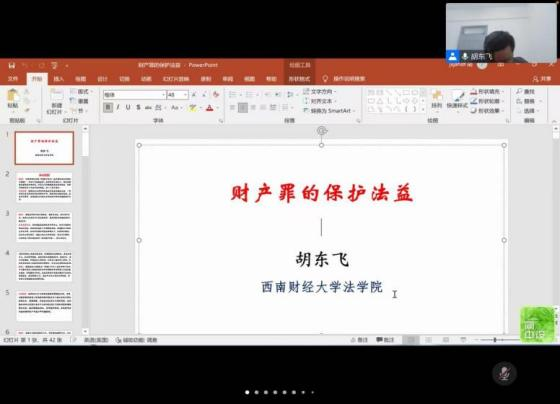
Task: Toggle center text alignment
Action: click(x=243, y=107)
